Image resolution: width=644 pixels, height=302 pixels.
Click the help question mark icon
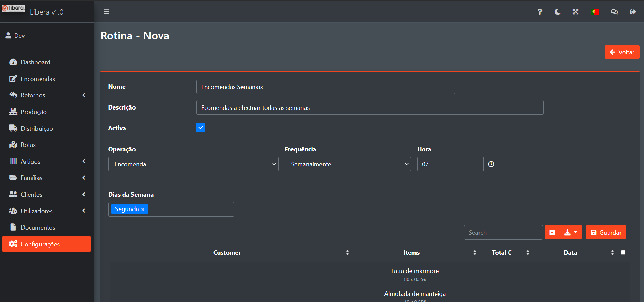540,12
